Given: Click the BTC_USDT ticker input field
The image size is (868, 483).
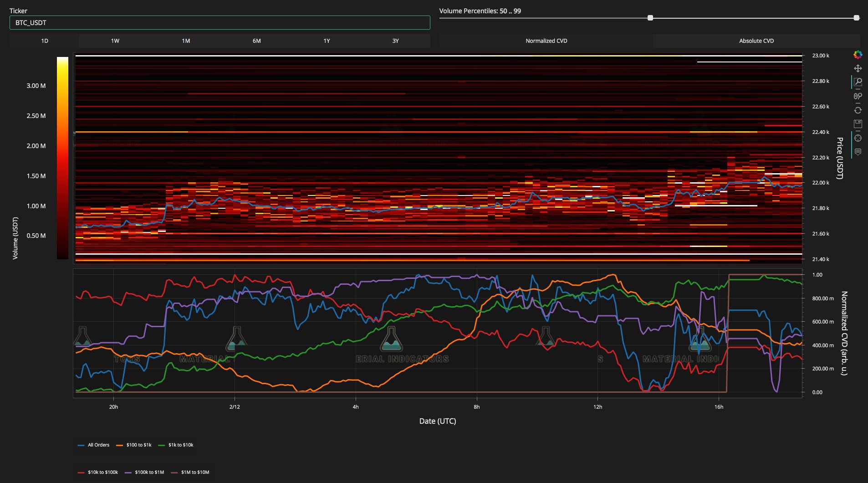Looking at the screenshot, I should [x=220, y=23].
